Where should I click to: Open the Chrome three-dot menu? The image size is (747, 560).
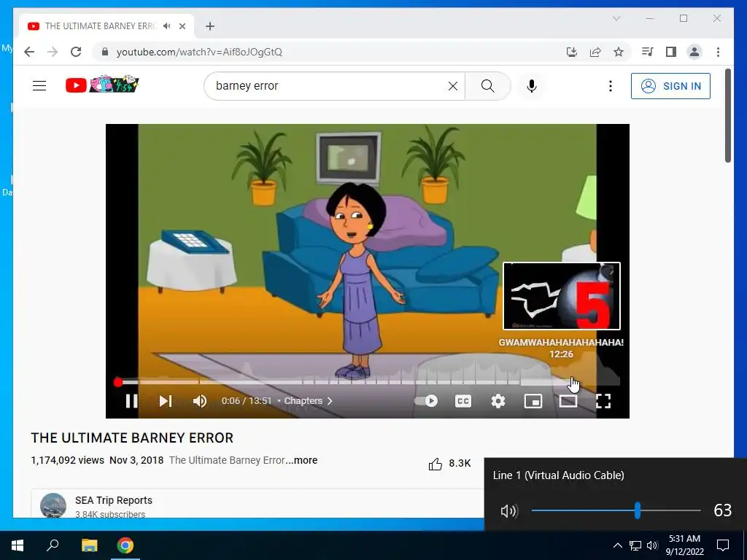718,52
